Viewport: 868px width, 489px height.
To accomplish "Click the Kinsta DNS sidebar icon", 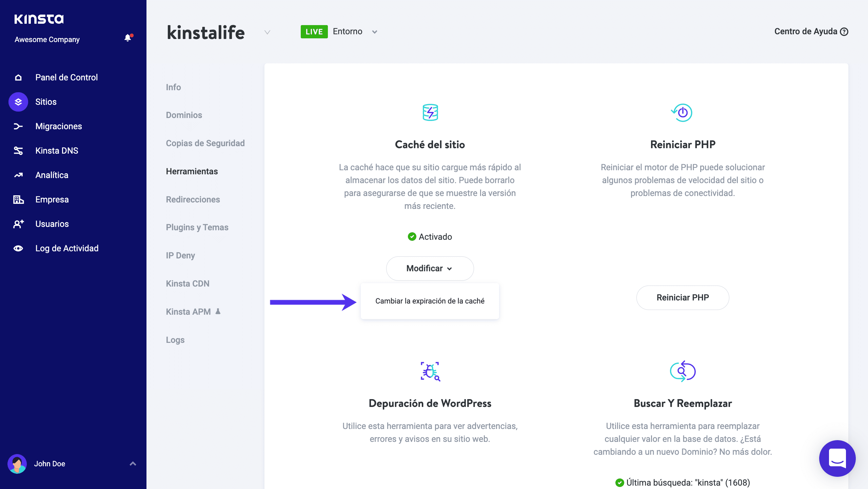I will tap(18, 151).
